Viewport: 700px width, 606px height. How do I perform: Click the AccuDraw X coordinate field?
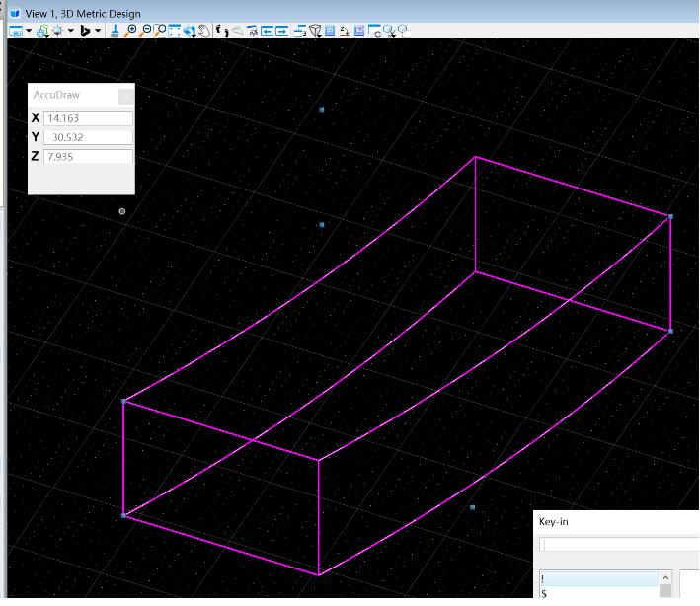point(88,118)
